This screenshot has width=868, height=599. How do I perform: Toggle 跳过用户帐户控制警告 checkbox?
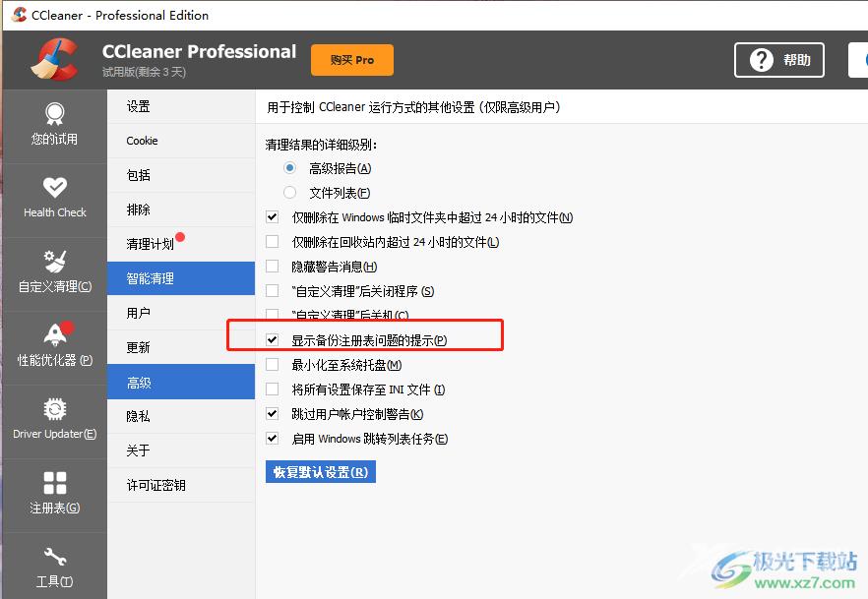click(273, 414)
